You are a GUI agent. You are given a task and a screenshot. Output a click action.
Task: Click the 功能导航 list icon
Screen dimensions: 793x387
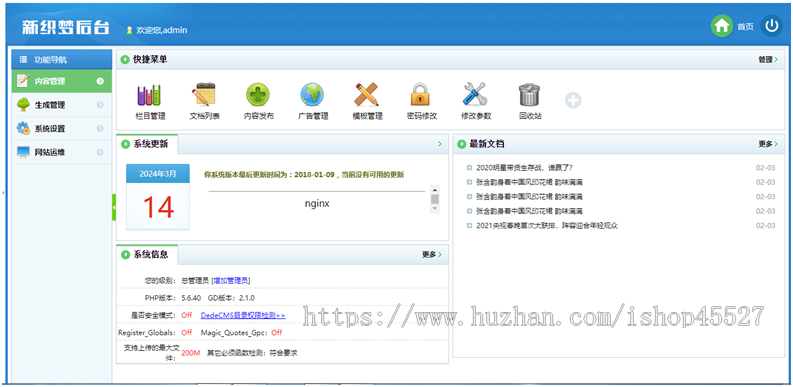(23, 60)
